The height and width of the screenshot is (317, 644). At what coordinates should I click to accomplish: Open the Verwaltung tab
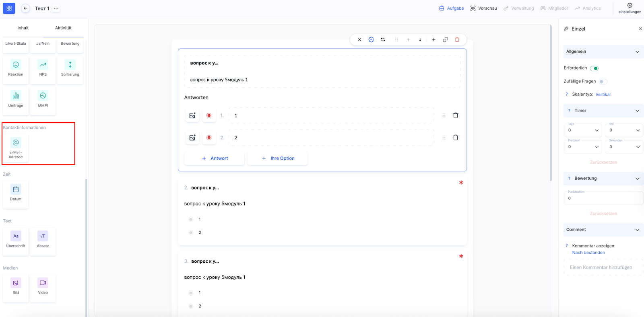tap(518, 8)
